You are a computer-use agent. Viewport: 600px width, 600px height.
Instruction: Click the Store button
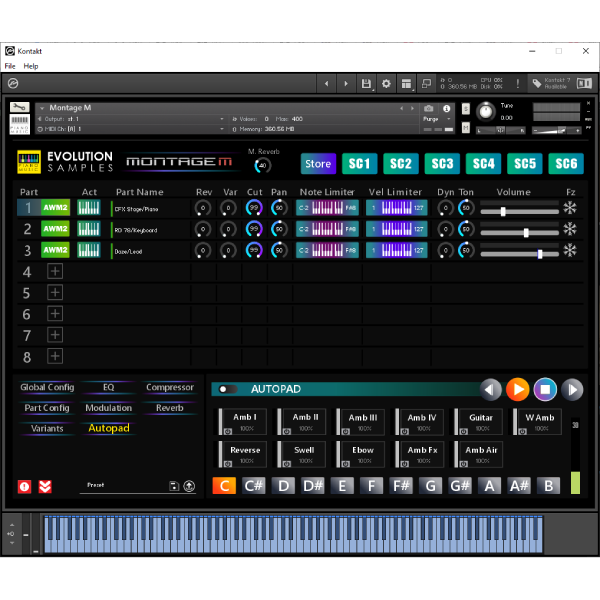coord(318,164)
